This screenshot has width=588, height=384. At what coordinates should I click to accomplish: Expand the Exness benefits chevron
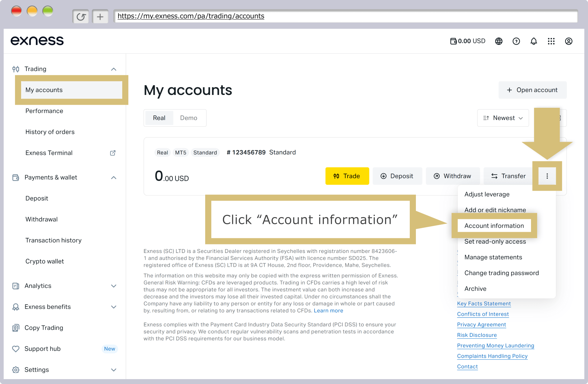[x=114, y=307]
